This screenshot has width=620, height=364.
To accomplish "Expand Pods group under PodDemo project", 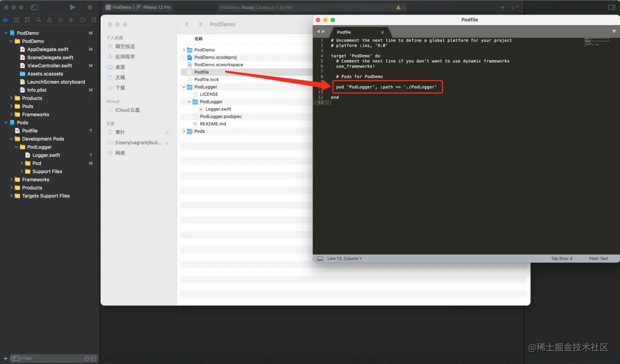I will click(11, 106).
